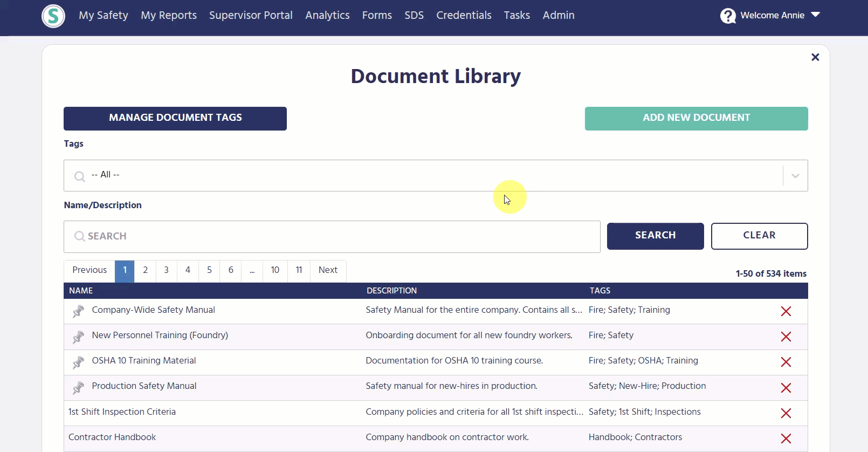Focus the Name/Description search input
The image size is (868, 452).
(x=332, y=236)
